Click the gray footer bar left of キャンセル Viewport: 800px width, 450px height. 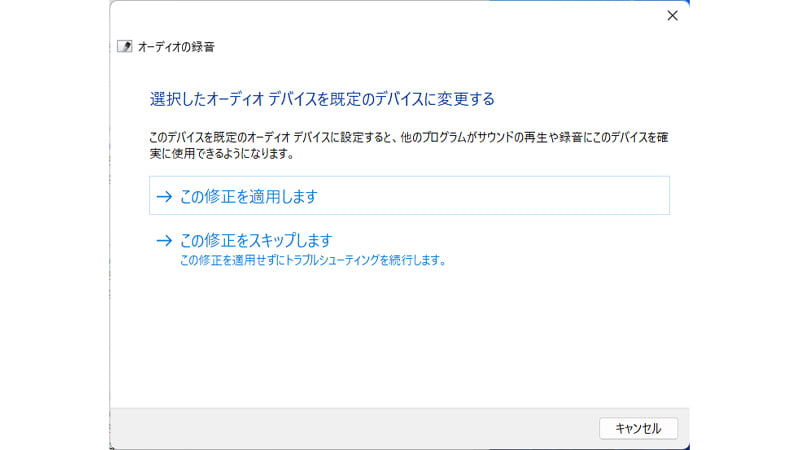[x=350, y=428]
